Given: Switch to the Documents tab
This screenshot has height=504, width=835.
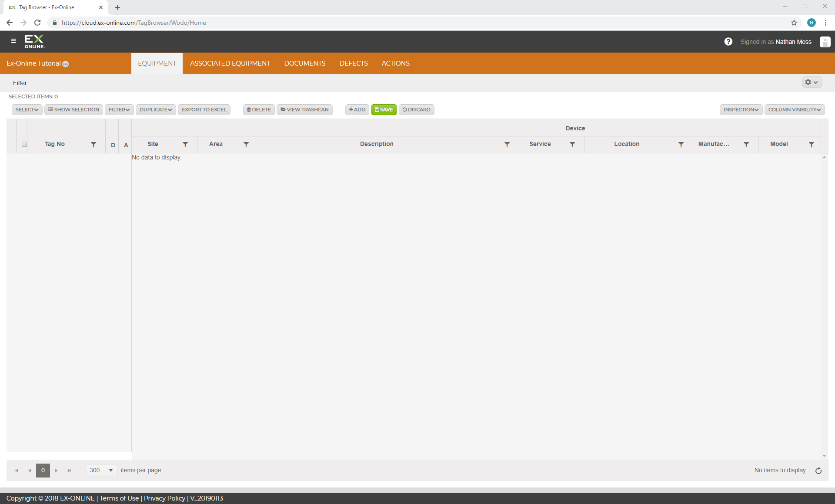Looking at the screenshot, I should coord(304,63).
